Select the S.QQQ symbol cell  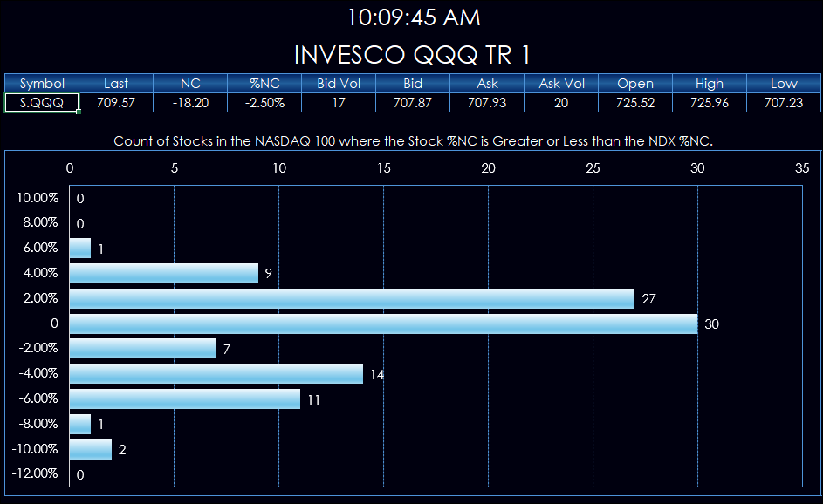[x=42, y=102]
